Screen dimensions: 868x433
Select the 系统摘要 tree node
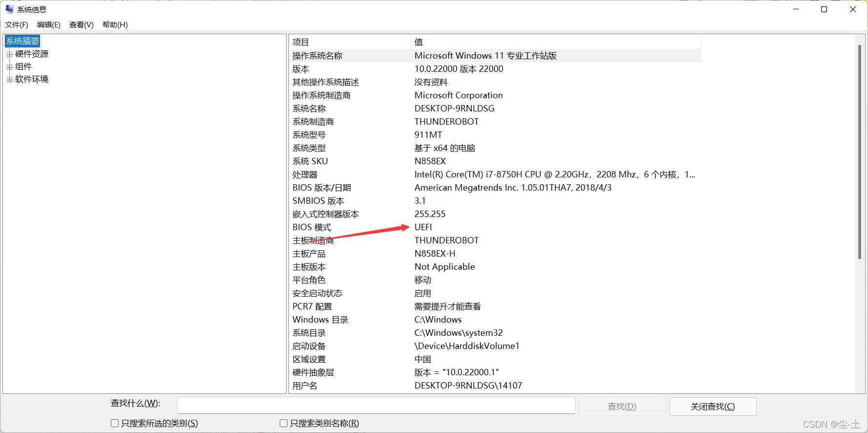pyautogui.click(x=22, y=41)
